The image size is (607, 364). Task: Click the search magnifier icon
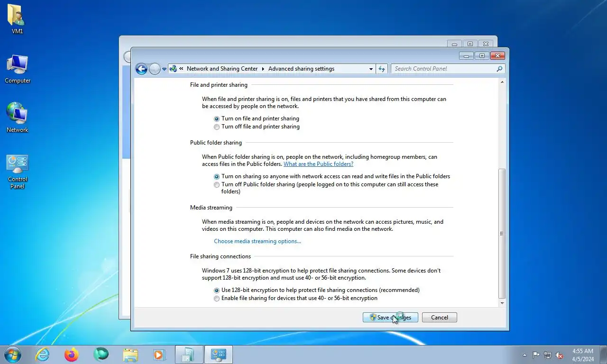click(499, 69)
